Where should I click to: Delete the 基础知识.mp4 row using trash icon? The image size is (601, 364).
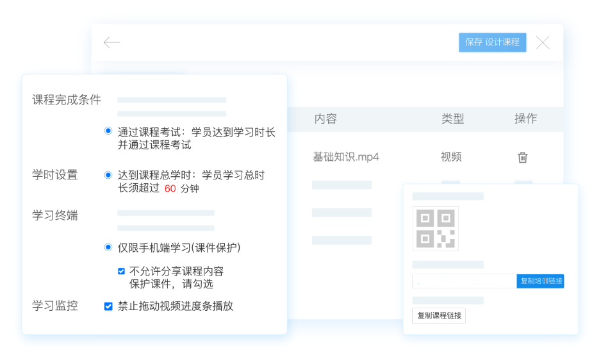pyautogui.click(x=522, y=157)
